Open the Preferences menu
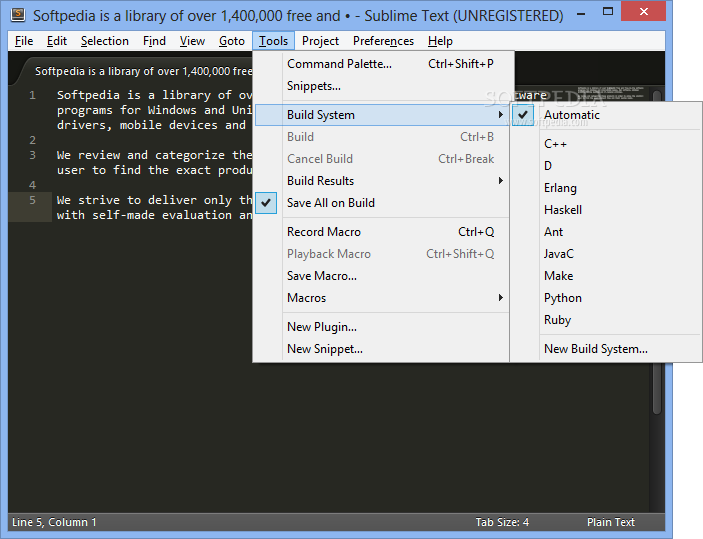 [383, 41]
